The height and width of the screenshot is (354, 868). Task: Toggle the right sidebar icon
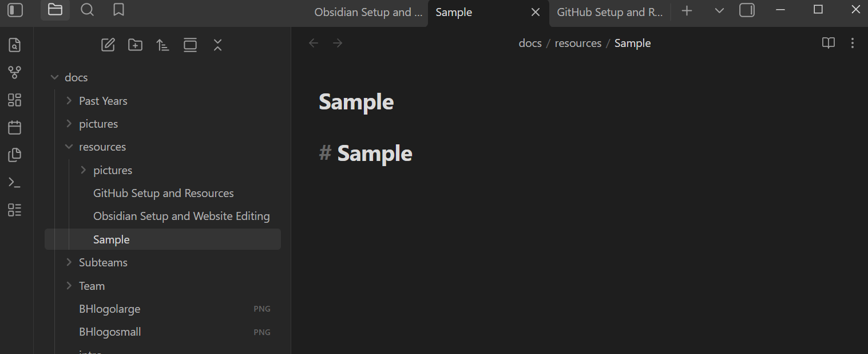[x=747, y=10]
